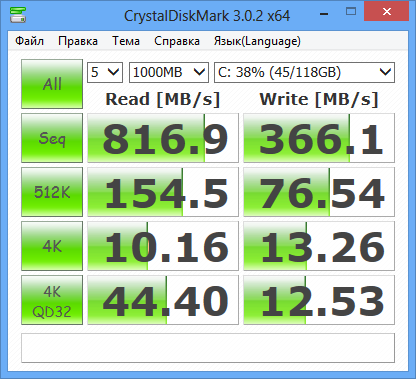Viewport: 416px width, 379px height.
Task: Open the test size dropdown showing 1000MB
Action: pos(169,72)
